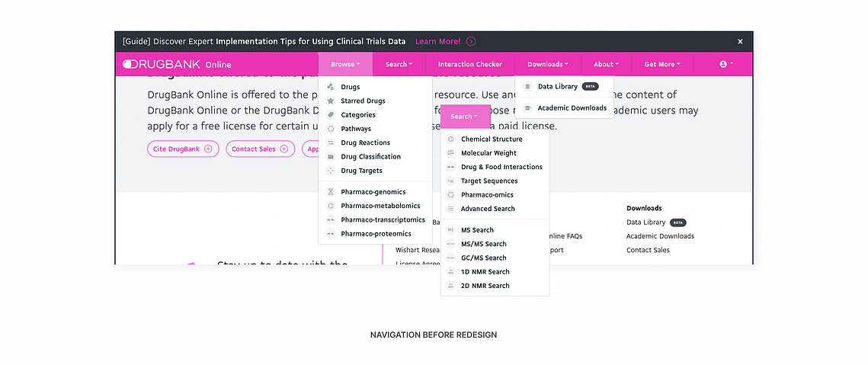Click the Drugs pill icon
Viewport: 868px width, 365px height.
point(331,87)
